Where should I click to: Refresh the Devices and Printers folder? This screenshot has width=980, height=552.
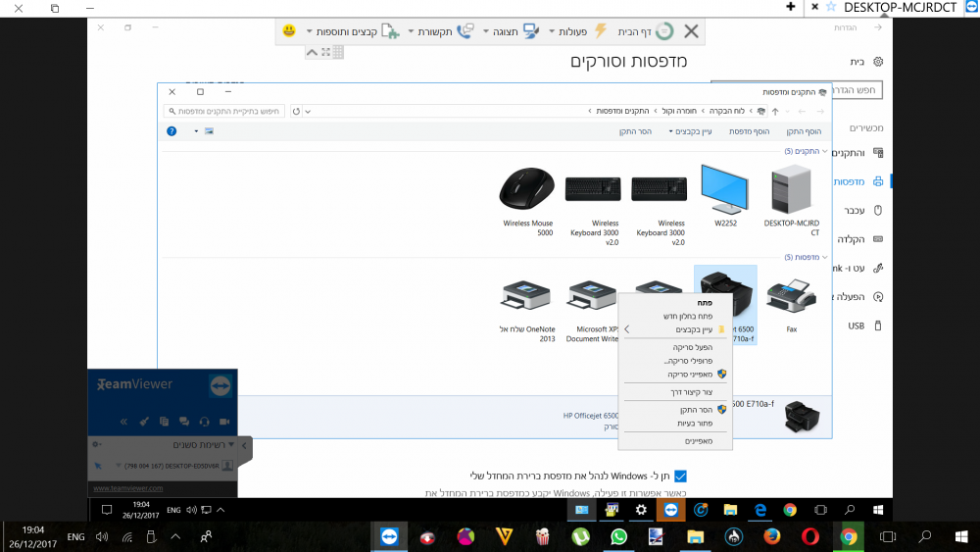(x=296, y=111)
